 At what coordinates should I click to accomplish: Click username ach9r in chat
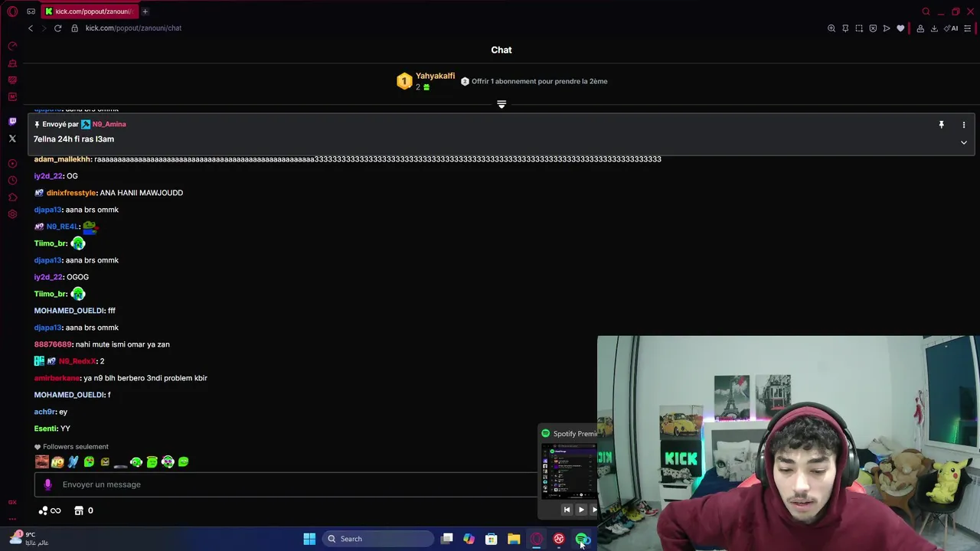tap(44, 412)
